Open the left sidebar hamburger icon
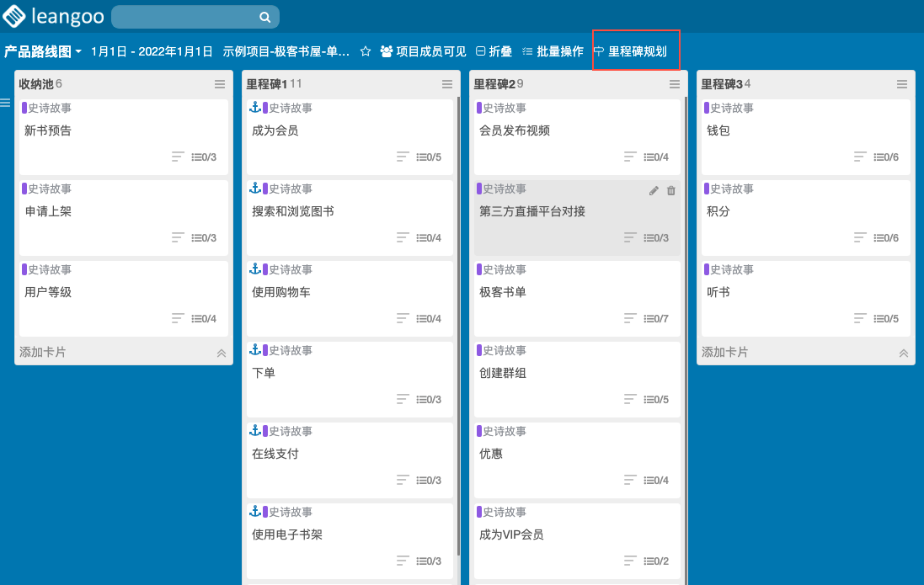The width and height of the screenshot is (924, 585). coord(5,103)
